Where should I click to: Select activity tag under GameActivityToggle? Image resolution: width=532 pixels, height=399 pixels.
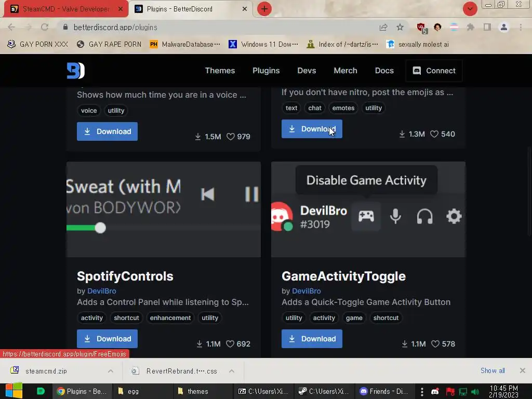[324, 318]
